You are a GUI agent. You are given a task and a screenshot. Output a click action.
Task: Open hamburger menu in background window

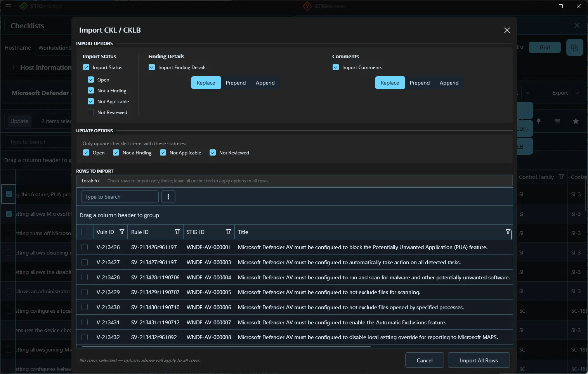[8, 6]
